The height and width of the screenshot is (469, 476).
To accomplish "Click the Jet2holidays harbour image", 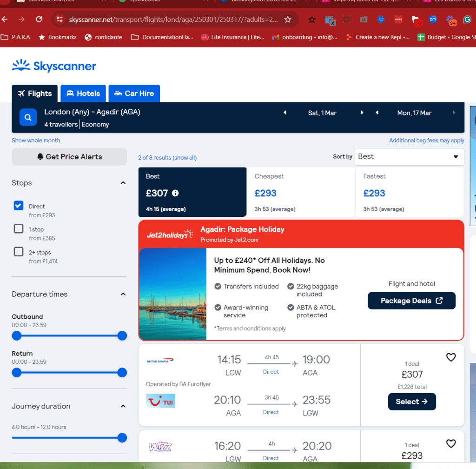I will [173, 294].
